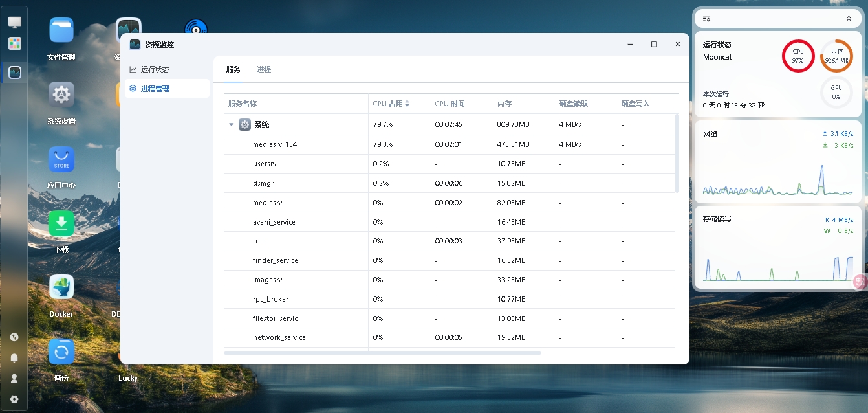Click the 内存 column header
Screen dimensions: 868x413
click(505, 104)
